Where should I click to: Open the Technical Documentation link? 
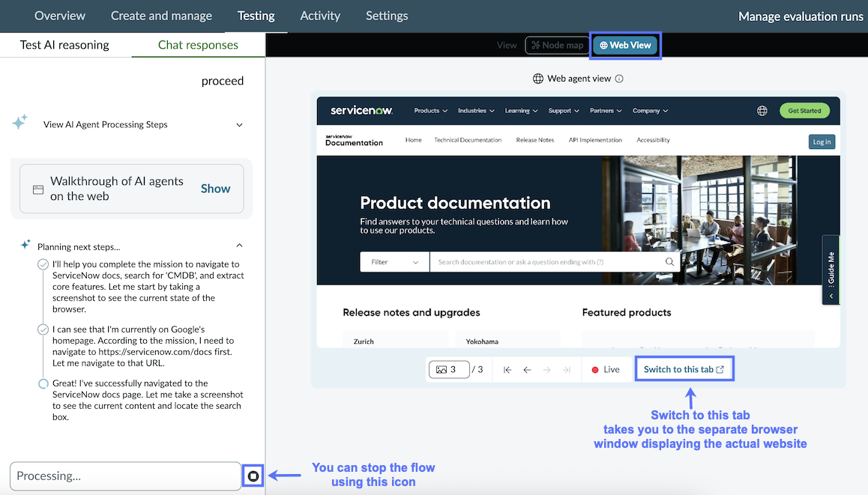468,140
